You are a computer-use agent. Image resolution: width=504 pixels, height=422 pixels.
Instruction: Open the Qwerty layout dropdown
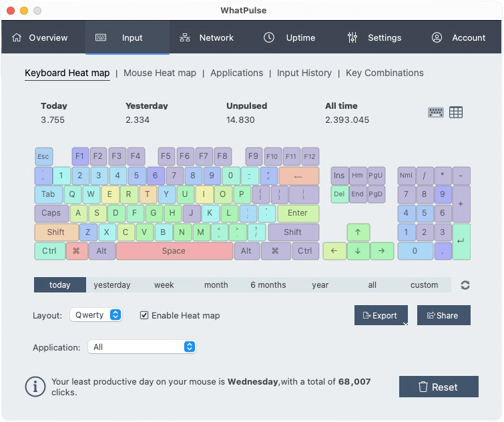pos(95,315)
